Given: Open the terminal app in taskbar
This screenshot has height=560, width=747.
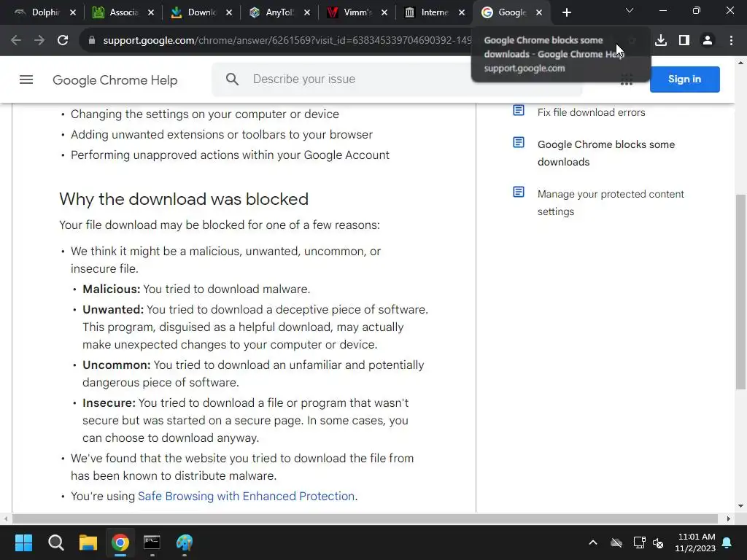Looking at the screenshot, I should 152,542.
